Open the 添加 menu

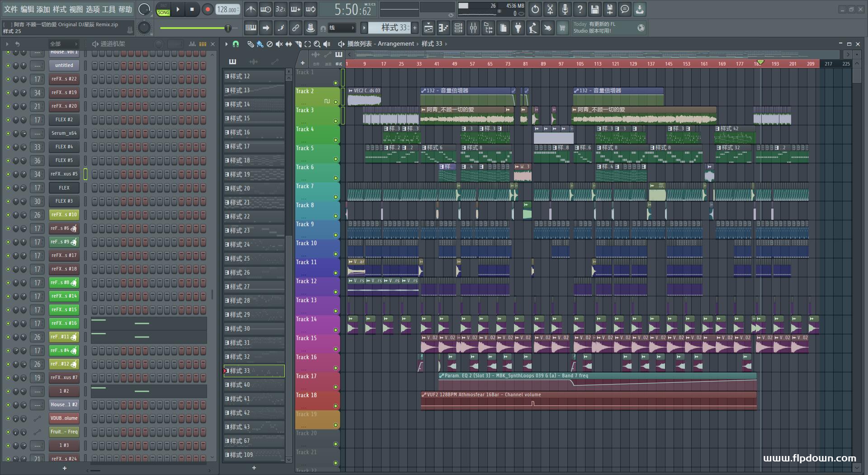pos(43,9)
